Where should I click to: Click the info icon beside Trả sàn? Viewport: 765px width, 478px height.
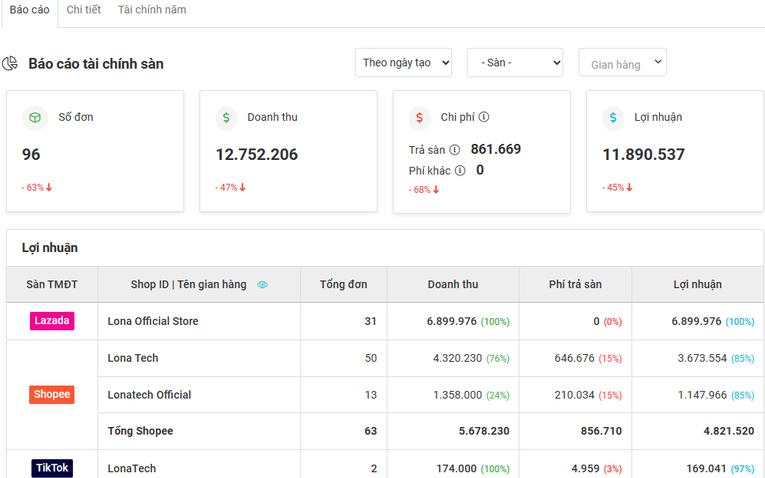(454, 150)
